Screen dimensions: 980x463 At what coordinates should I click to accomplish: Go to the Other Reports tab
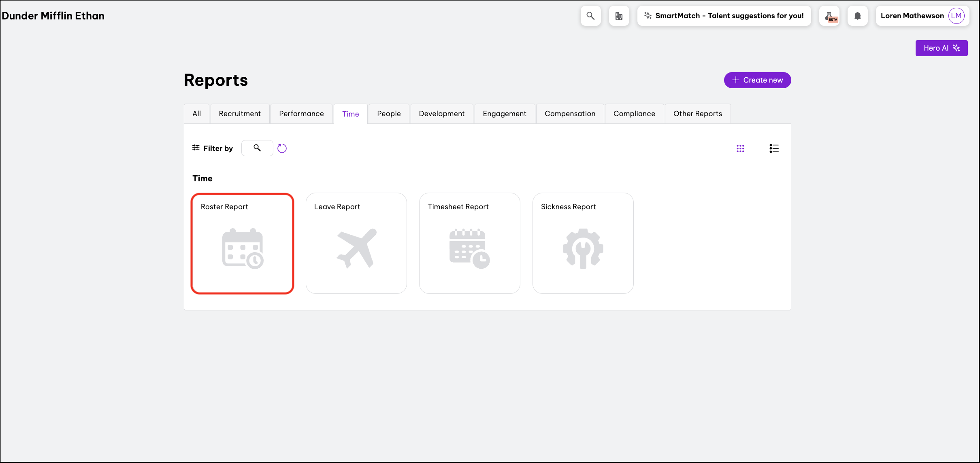[697, 114]
